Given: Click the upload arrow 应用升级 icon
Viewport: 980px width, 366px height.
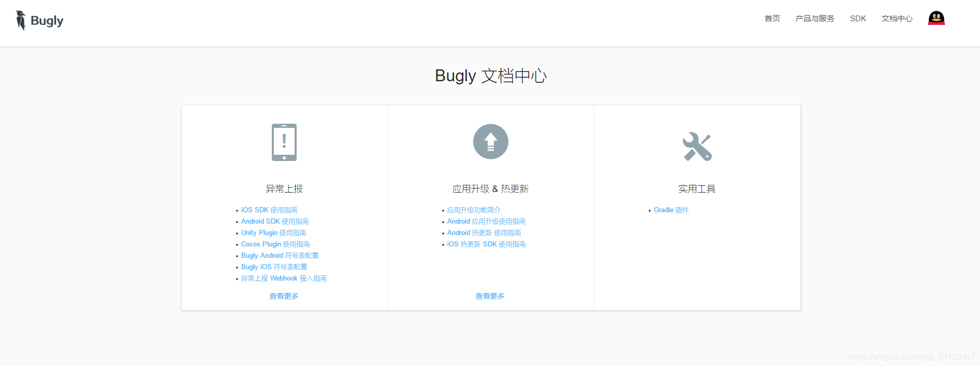Looking at the screenshot, I should (490, 142).
